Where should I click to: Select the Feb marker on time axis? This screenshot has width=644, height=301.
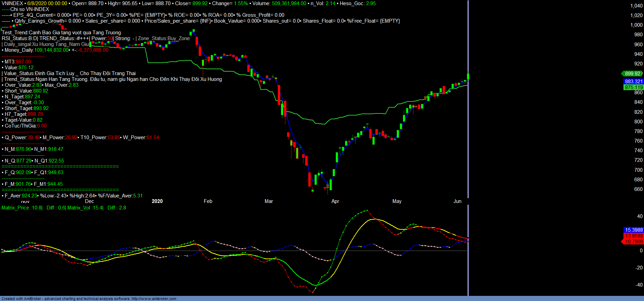coord(208,201)
